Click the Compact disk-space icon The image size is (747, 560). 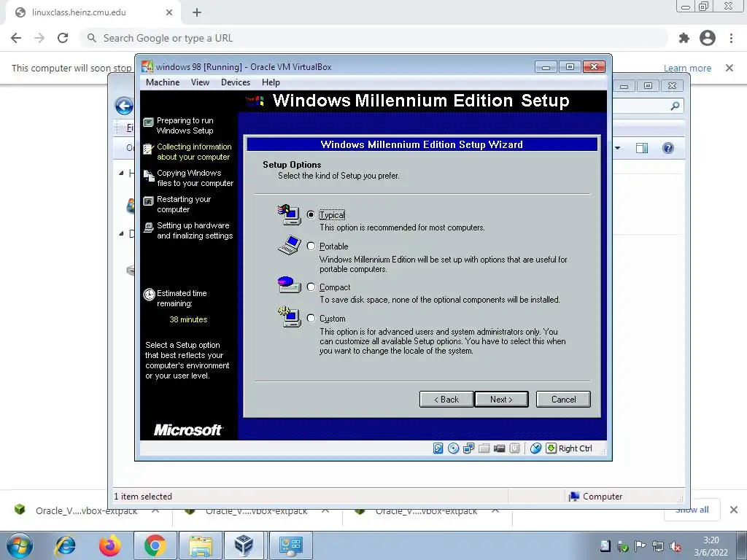289,284
